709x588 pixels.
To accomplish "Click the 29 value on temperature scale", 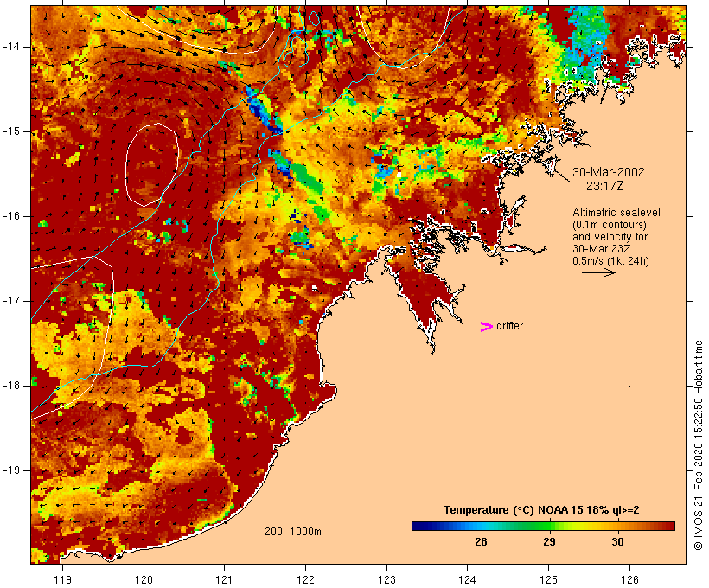I will tap(549, 542).
